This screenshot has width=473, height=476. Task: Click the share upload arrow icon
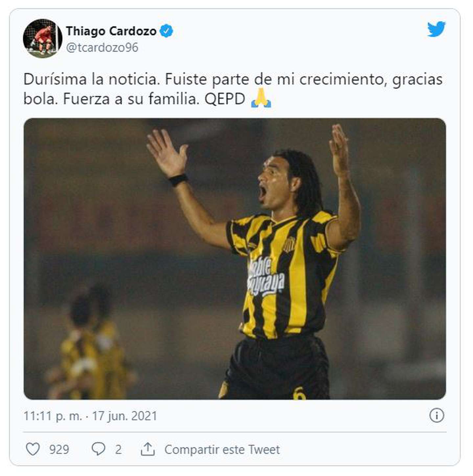148,449
